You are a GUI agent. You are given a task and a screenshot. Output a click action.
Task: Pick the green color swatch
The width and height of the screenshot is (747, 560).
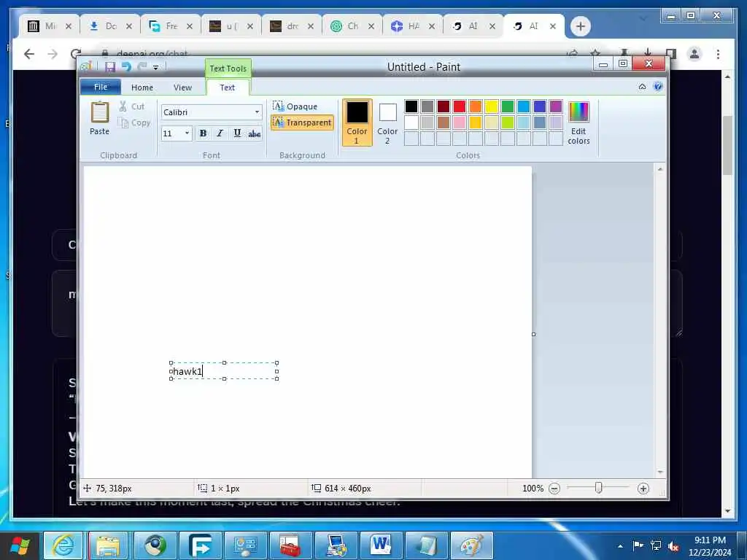tap(508, 106)
